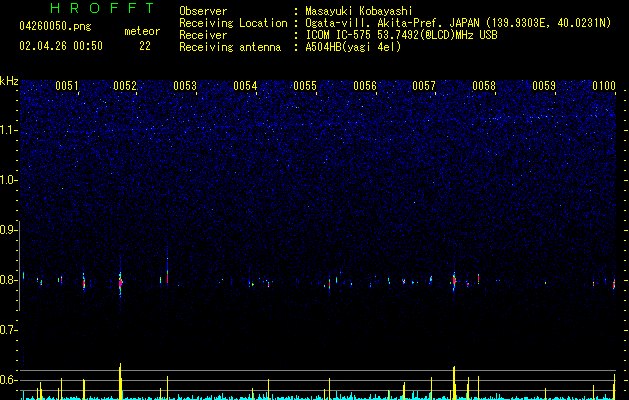Image resolution: width=629 pixels, height=400 pixels.
Task: Click the 0.6 kHz axis label
Action: (x=8, y=380)
